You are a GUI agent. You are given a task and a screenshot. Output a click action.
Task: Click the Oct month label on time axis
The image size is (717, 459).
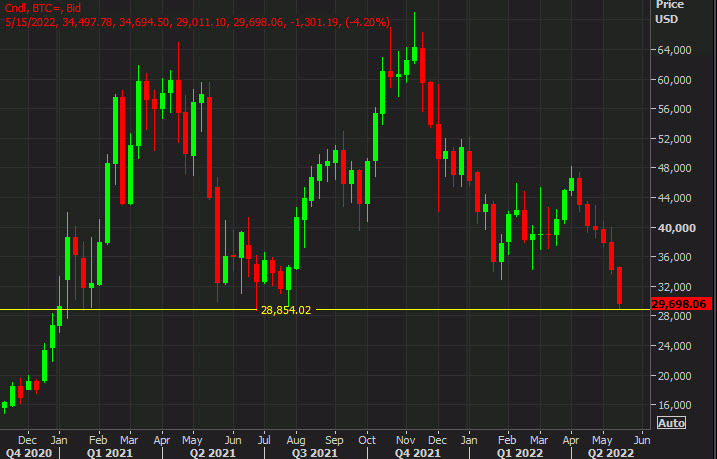367,440
